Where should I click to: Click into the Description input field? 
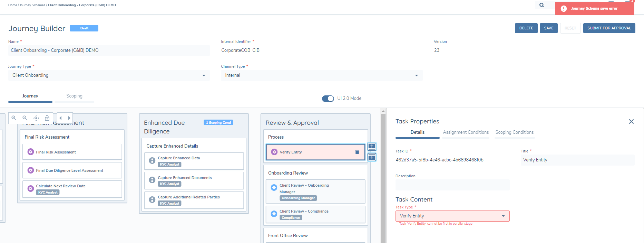pos(452,185)
